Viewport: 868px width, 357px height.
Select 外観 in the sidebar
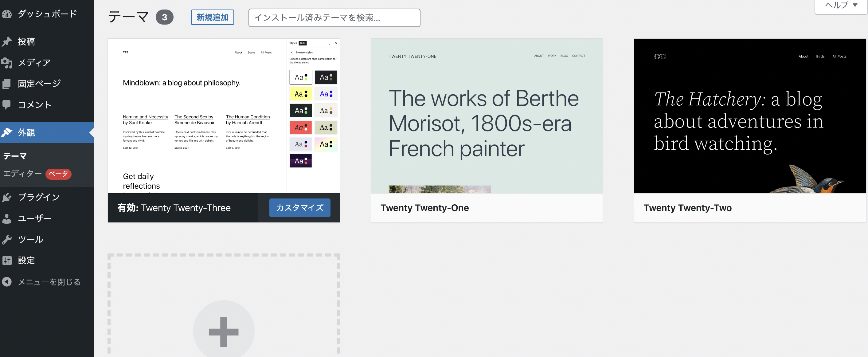click(47, 132)
